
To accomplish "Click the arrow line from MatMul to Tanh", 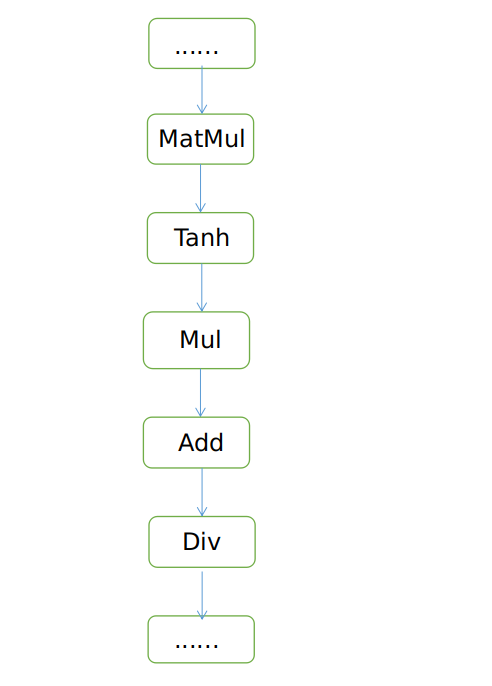I will point(201,188).
